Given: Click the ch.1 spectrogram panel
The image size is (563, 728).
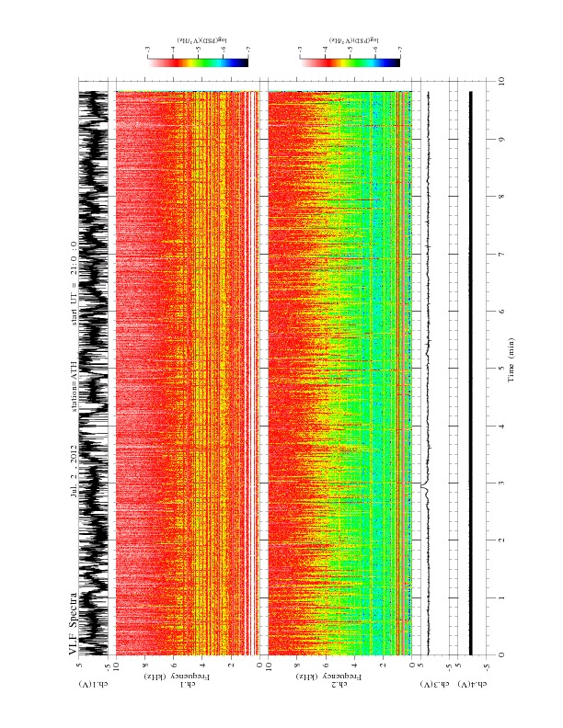Looking at the screenshot, I should click(188, 373).
